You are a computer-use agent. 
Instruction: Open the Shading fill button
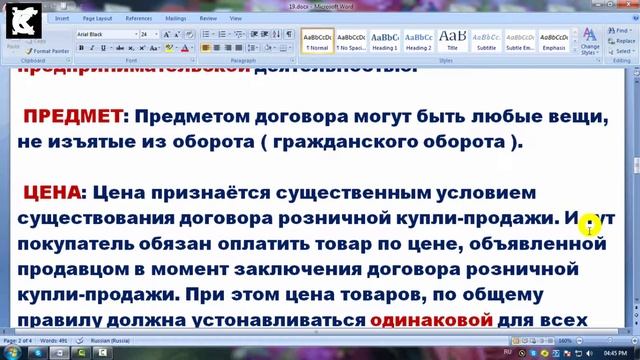tap(268, 48)
